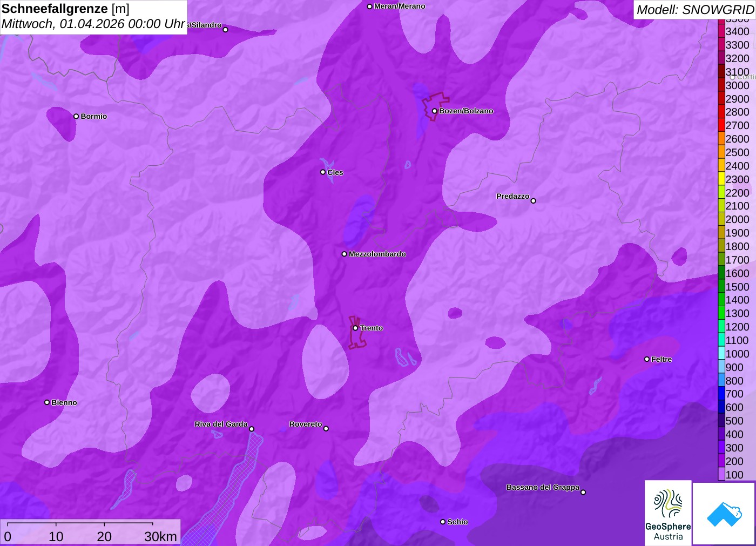Click the Bienno place name label

click(64, 402)
